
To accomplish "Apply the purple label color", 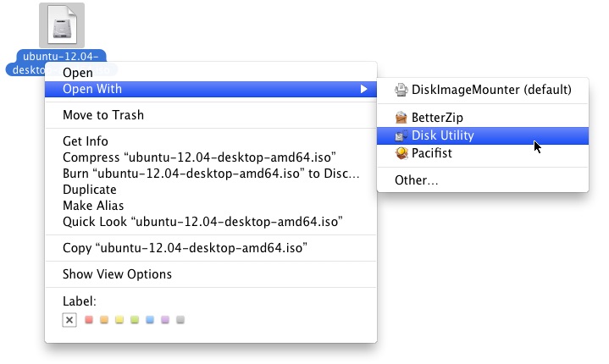I will [165, 319].
